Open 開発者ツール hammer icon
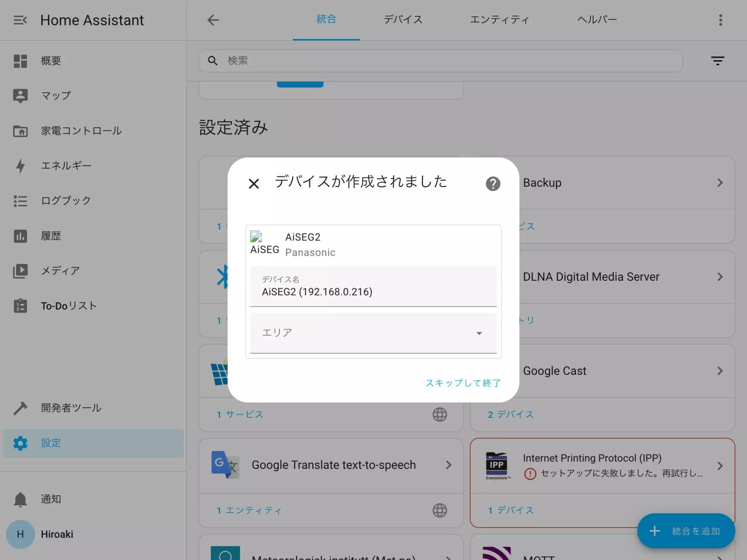Image resolution: width=747 pixels, height=560 pixels. (20, 408)
